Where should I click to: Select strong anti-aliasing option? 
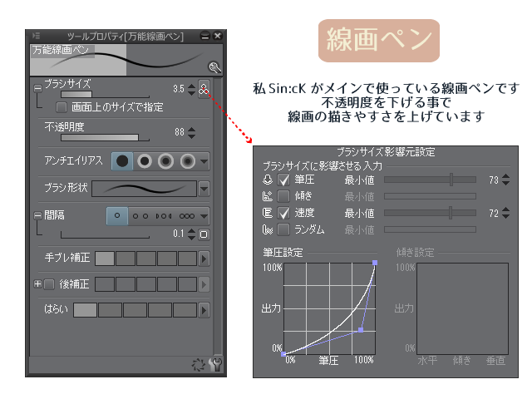188,161
